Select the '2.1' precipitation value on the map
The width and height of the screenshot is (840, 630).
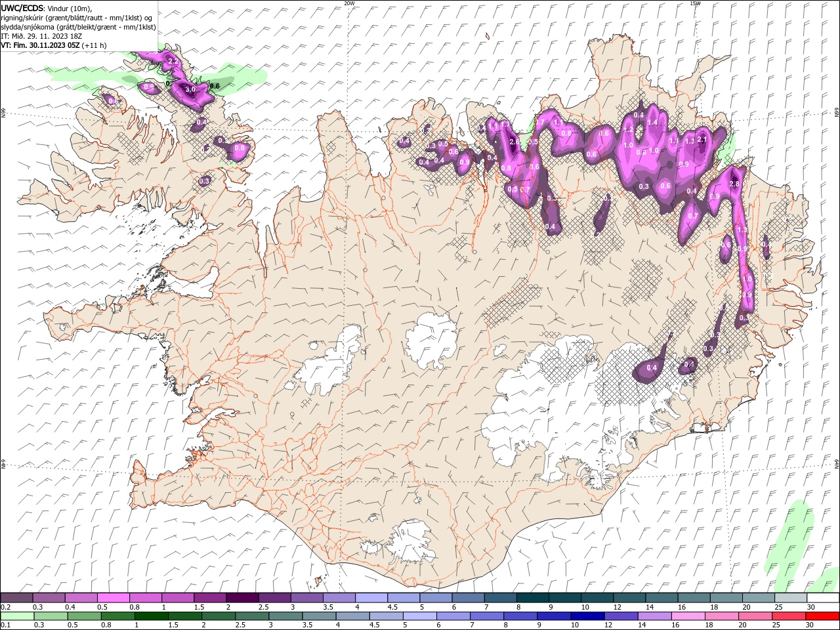tap(702, 139)
